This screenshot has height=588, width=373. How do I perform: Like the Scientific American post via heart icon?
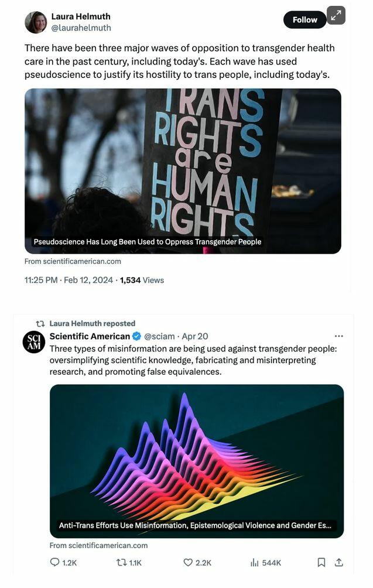click(188, 562)
